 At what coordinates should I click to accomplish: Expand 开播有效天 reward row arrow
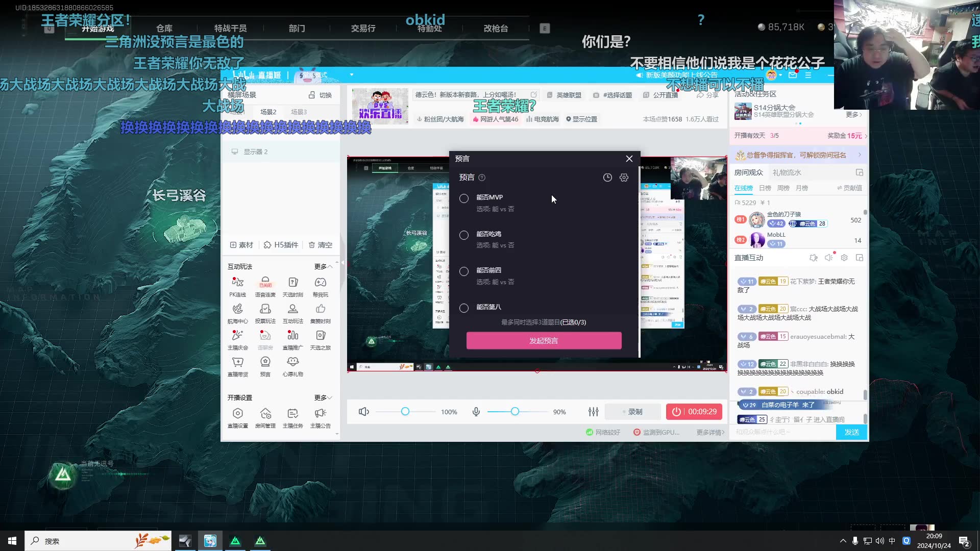pos(866,136)
